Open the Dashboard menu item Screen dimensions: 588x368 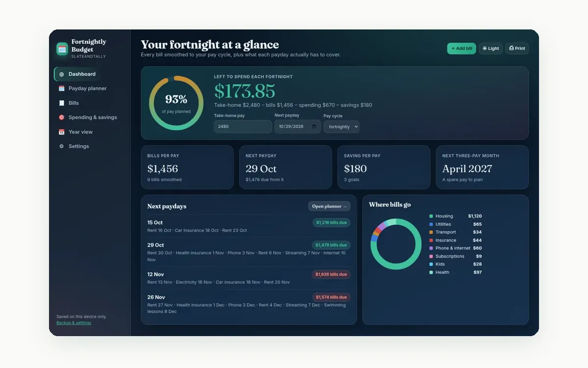pyautogui.click(x=90, y=74)
